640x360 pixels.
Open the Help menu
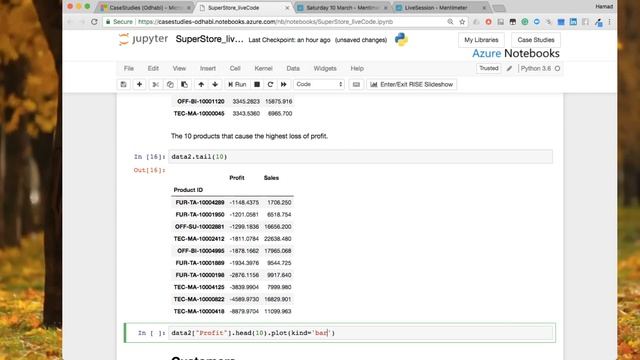pos(357,69)
